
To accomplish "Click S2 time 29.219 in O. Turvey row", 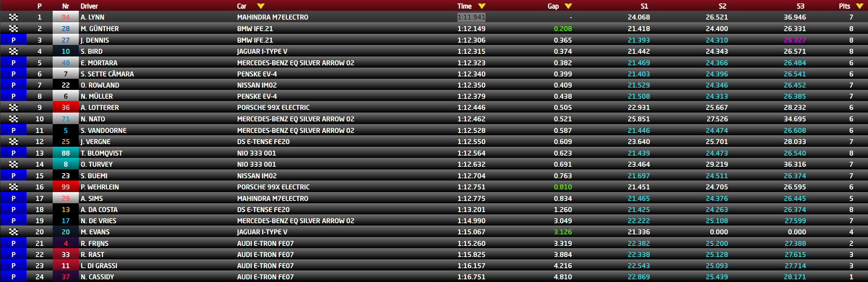I will pyautogui.click(x=717, y=164).
